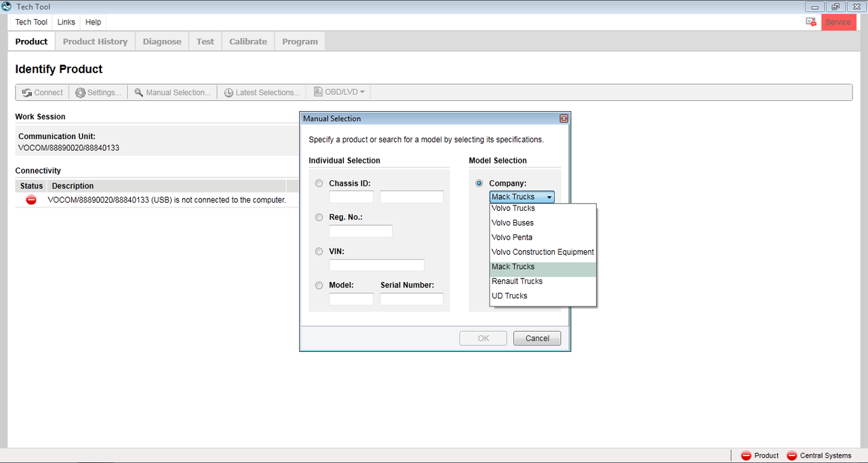Click the red status icon in Connectivity row

[x=31, y=200]
